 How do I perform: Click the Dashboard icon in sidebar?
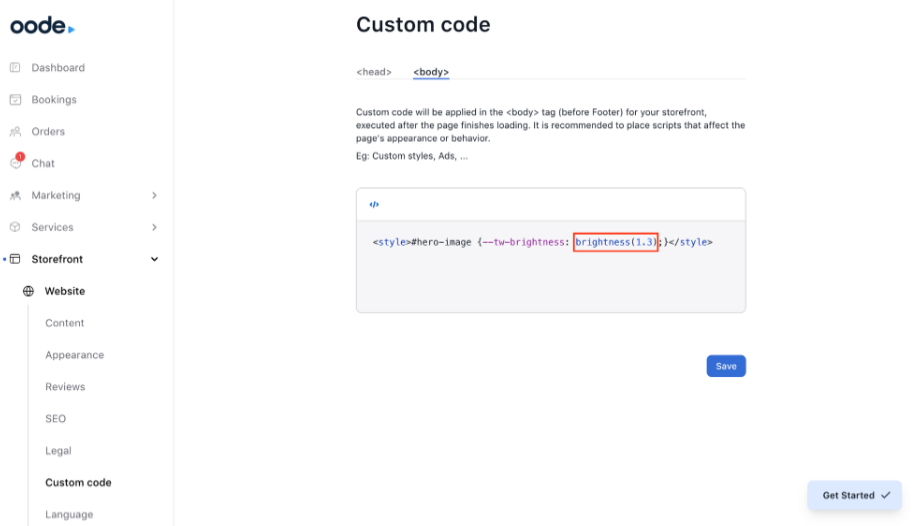[x=15, y=68]
